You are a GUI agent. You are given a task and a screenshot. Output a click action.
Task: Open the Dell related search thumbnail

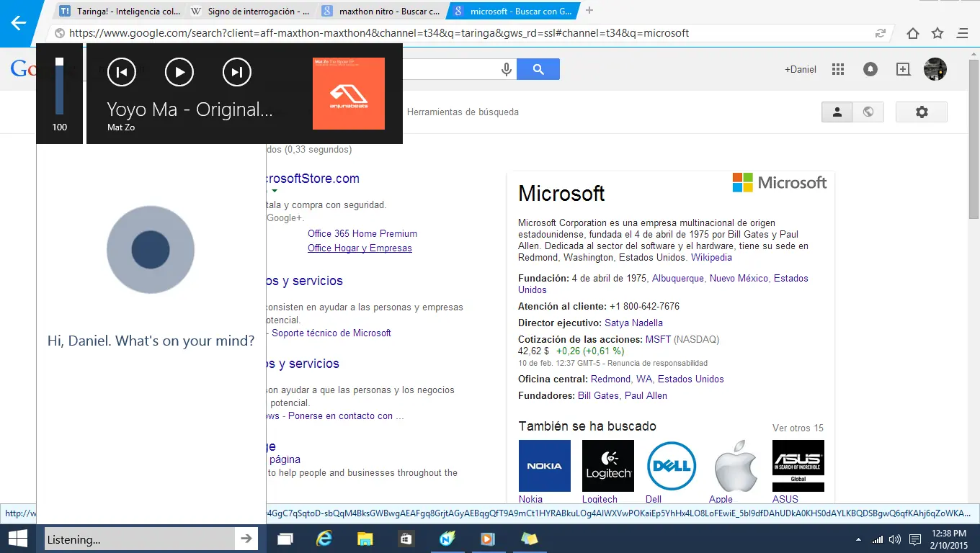pos(672,466)
